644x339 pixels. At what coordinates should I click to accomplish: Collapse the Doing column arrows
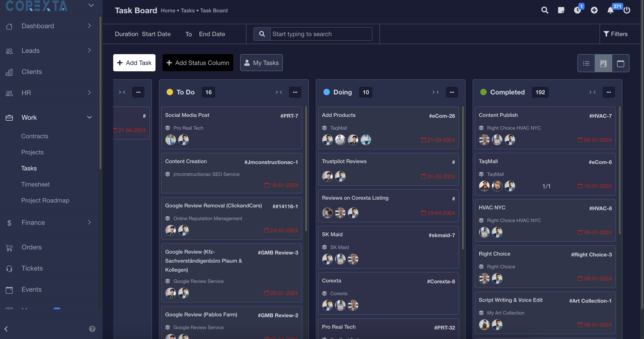pos(435,92)
